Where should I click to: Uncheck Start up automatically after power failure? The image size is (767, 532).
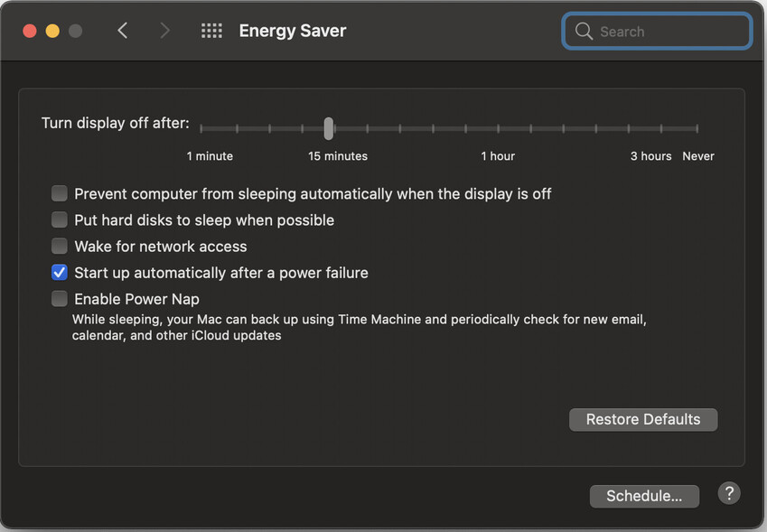pyautogui.click(x=60, y=273)
